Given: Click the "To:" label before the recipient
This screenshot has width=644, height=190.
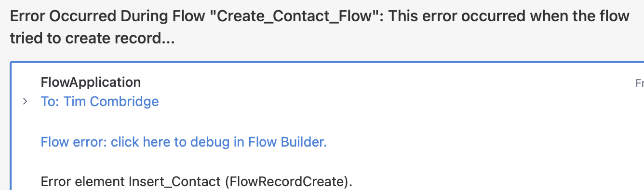Looking at the screenshot, I should [x=50, y=102].
